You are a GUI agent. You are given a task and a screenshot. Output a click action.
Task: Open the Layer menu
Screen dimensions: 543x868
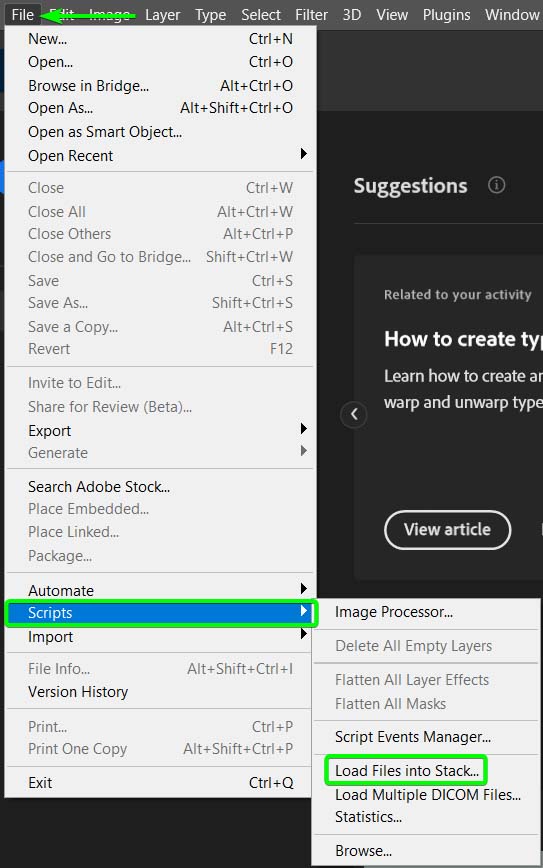pos(162,15)
